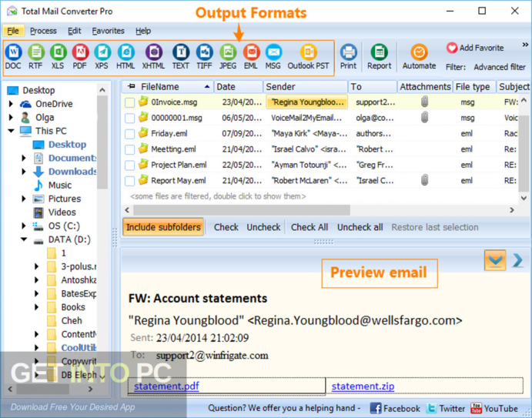Convert to JPEG format
532x418 pixels.
tap(228, 57)
